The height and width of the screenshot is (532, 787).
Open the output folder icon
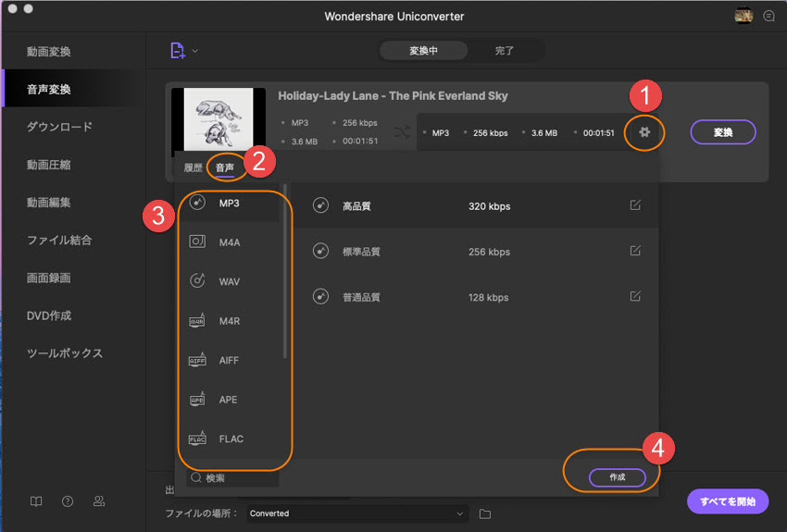pyautogui.click(x=485, y=513)
